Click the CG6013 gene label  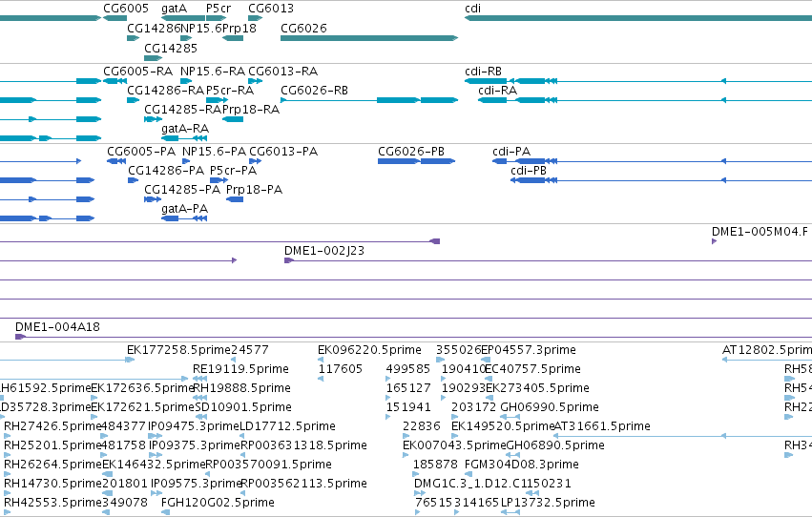tap(271, 9)
